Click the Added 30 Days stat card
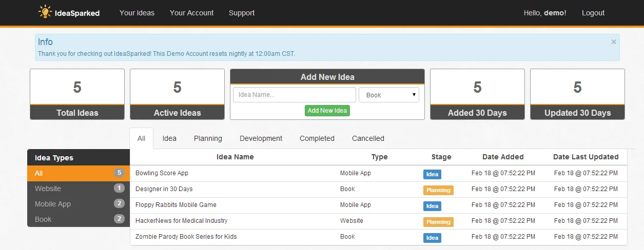Viewport: 644px width, 250px height. pos(477,94)
